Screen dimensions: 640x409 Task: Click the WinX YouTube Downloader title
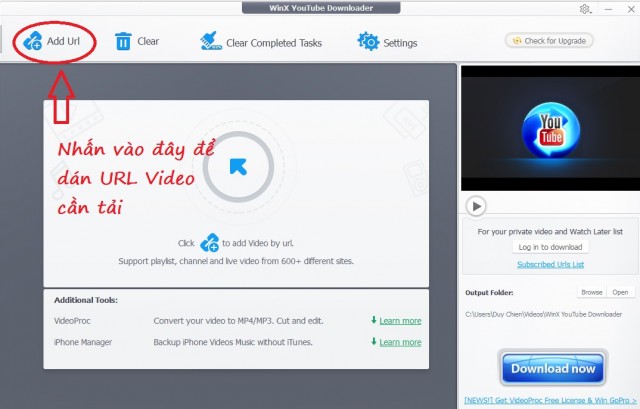(321, 8)
